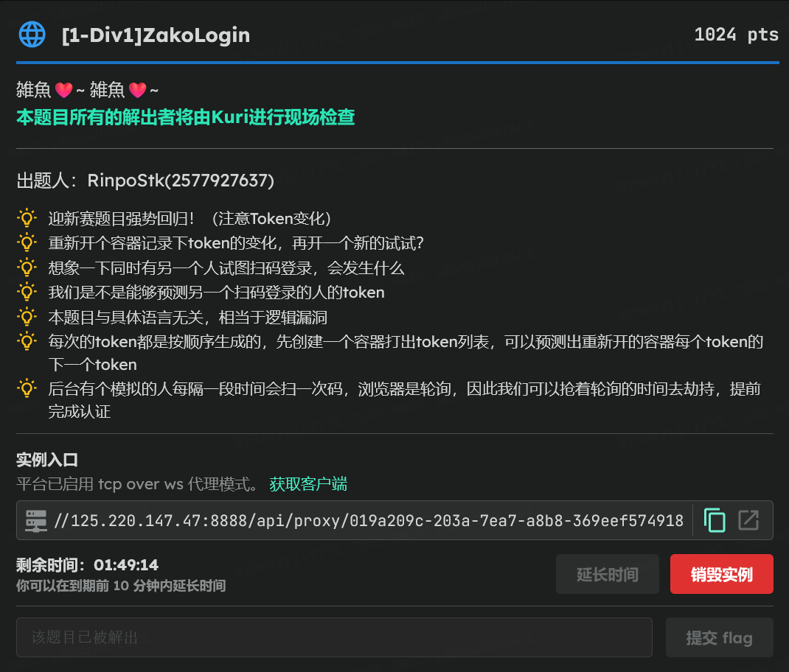Copy the instance address with copy icon
This screenshot has width=789, height=672.
pyautogui.click(x=715, y=520)
